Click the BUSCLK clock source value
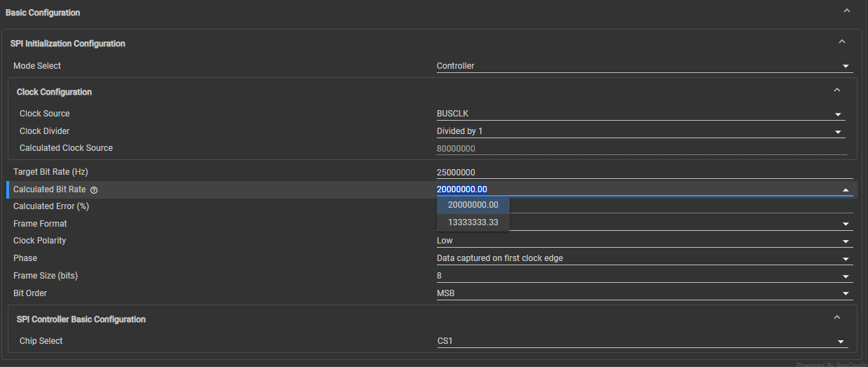The image size is (868, 367). pyautogui.click(x=453, y=114)
